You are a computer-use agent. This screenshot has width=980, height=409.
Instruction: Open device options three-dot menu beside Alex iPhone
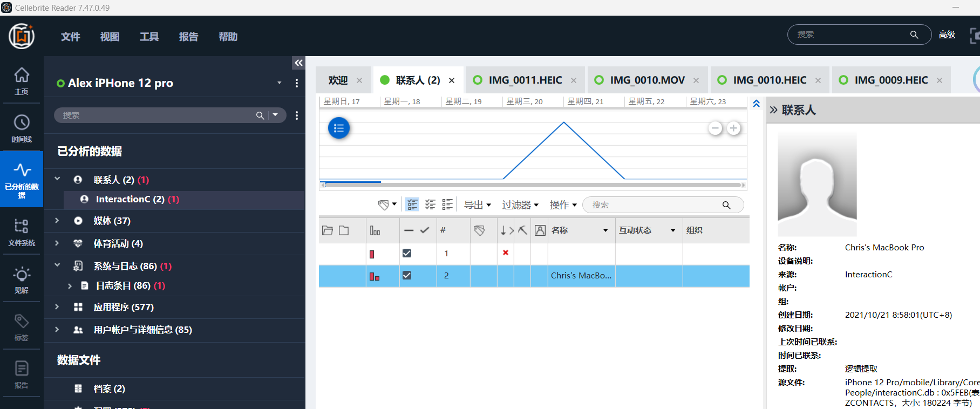tap(297, 83)
